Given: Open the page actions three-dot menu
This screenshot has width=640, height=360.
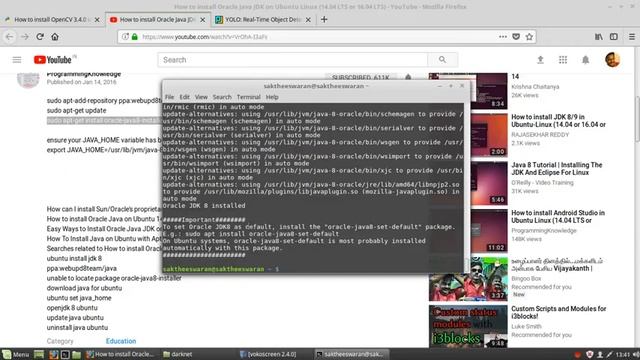Looking at the screenshot, I should [503, 37].
